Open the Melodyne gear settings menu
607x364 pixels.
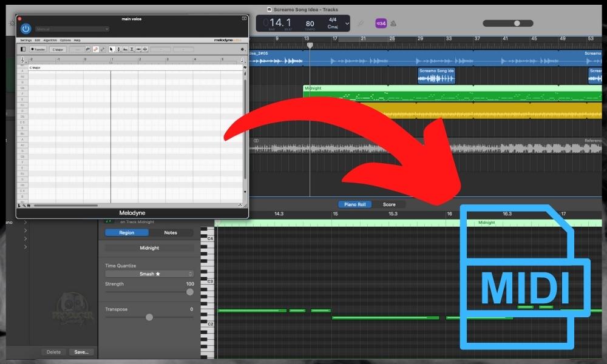click(242, 50)
